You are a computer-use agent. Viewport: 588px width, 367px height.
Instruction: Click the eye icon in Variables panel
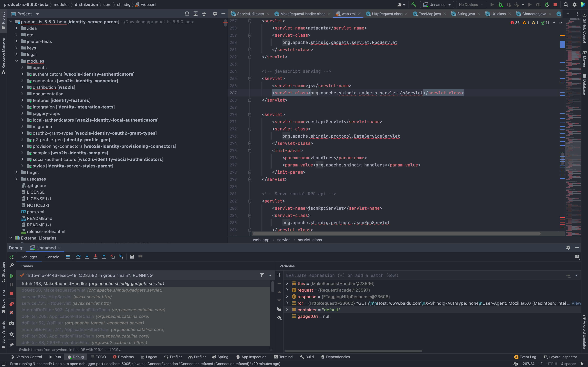point(279,318)
